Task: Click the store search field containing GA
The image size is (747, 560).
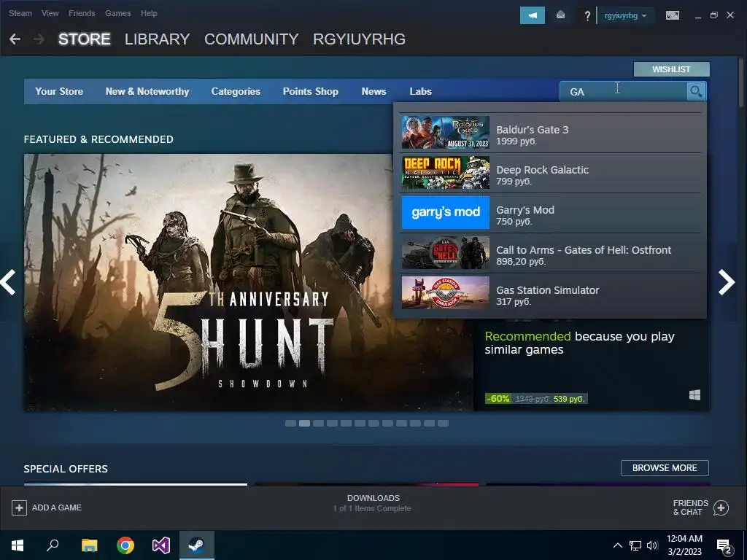Action: coord(623,91)
